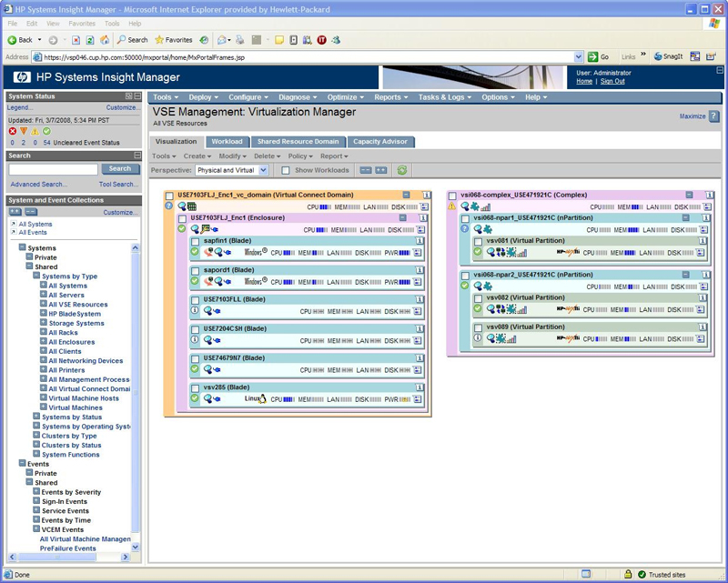The width and height of the screenshot is (728, 583).
Task: Click the HP-UX logo on vsv081 partition
Action: click(x=568, y=252)
